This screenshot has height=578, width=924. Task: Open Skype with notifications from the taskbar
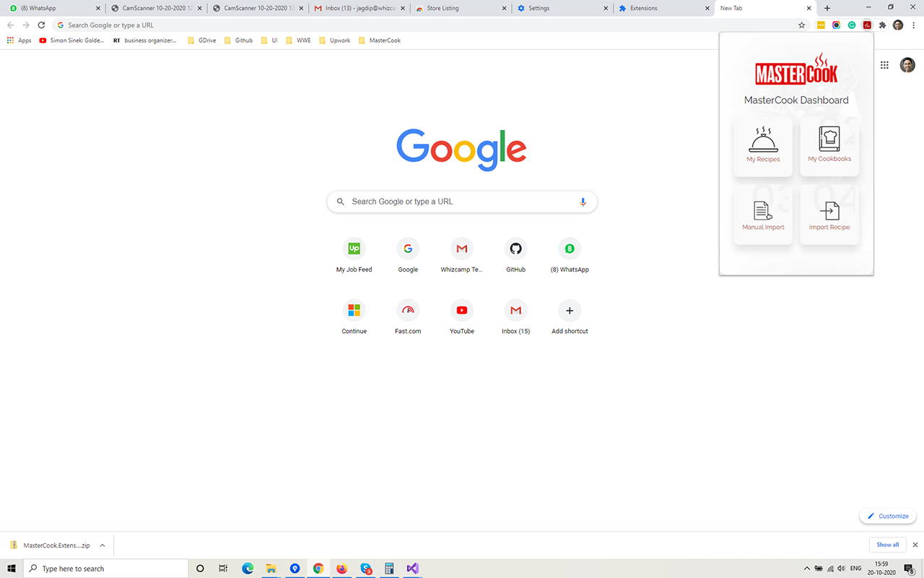coord(365,569)
